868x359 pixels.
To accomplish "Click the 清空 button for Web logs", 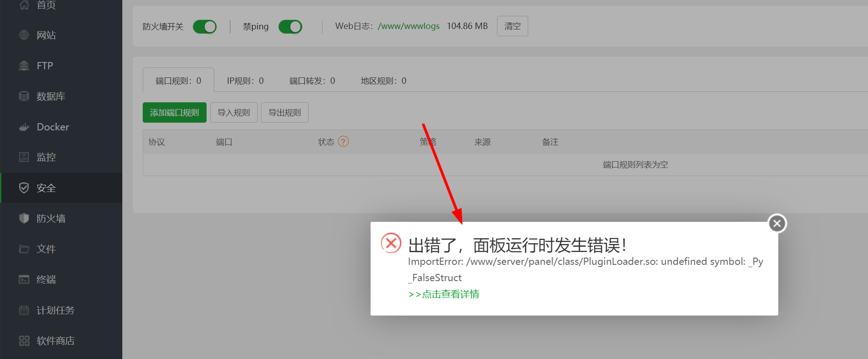I will (x=512, y=26).
